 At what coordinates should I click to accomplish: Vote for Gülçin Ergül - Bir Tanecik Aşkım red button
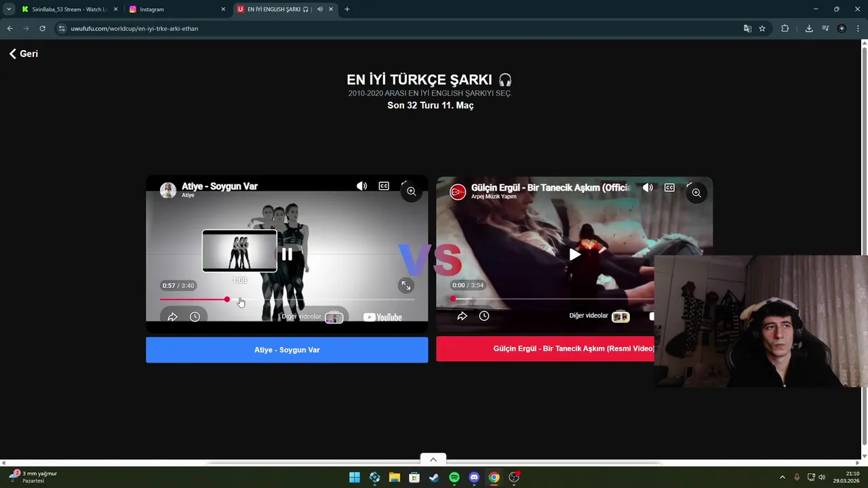(x=545, y=348)
